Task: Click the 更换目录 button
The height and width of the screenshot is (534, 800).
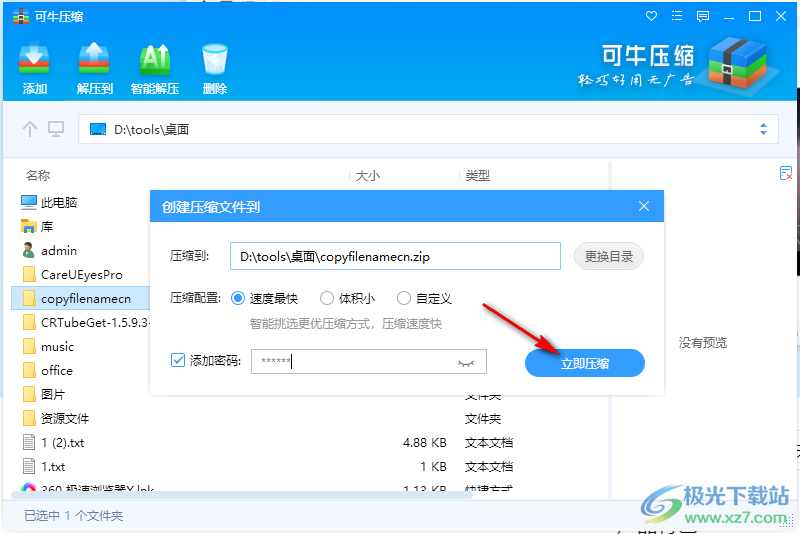Action: (x=609, y=256)
